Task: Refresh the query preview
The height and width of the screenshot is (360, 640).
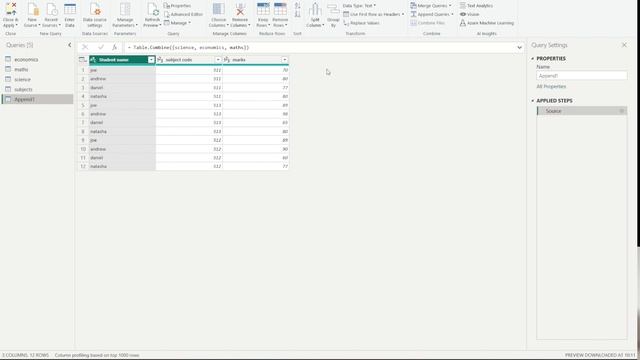Action: (152, 14)
